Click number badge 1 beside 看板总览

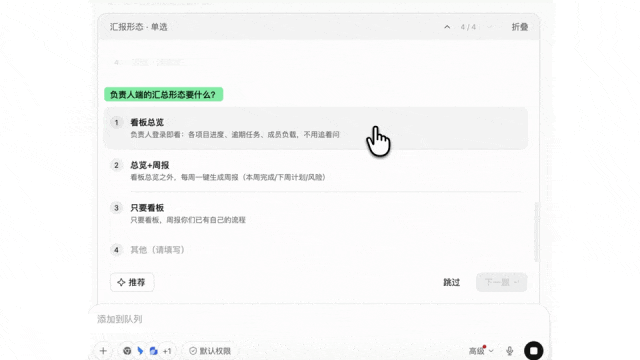pyautogui.click(x=116, y=122)
